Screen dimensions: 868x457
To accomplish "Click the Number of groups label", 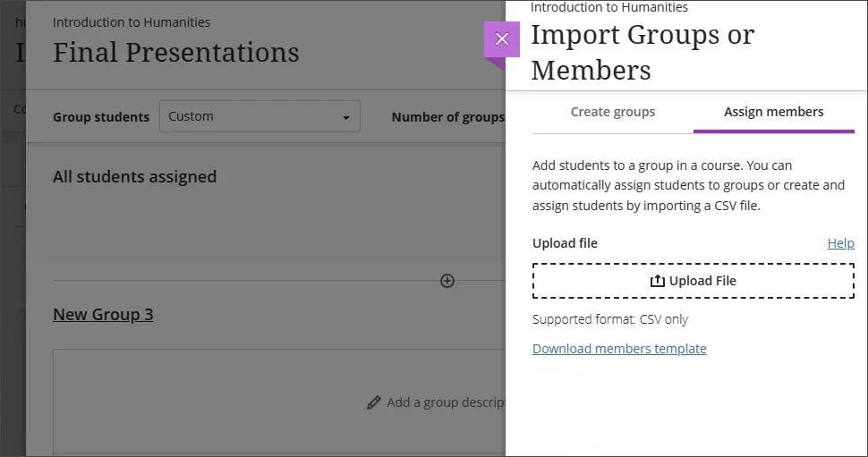I will (x=447, y=117).
